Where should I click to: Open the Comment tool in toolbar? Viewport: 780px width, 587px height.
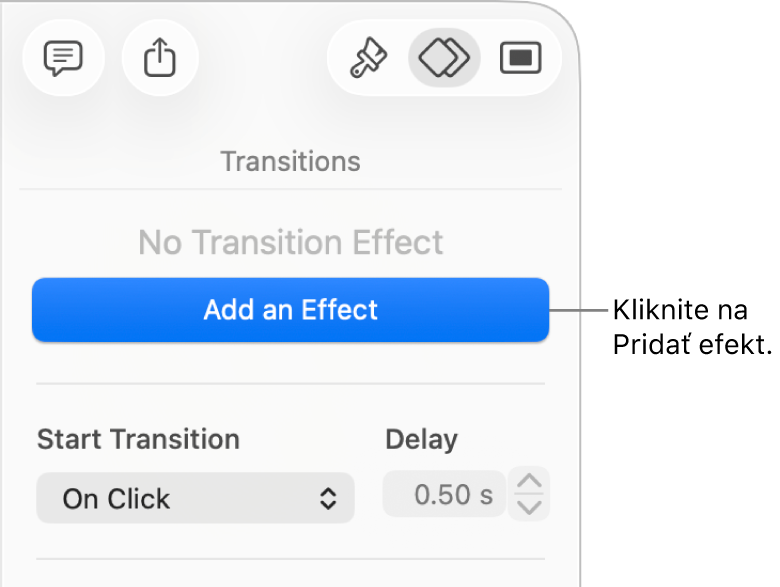62,59
